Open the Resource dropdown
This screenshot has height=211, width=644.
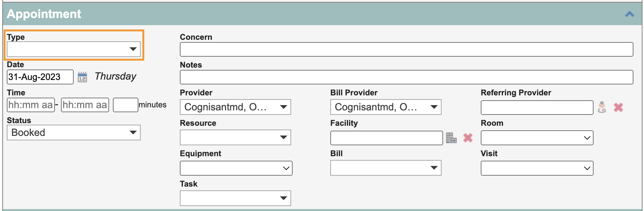click(x=235, y=137)
